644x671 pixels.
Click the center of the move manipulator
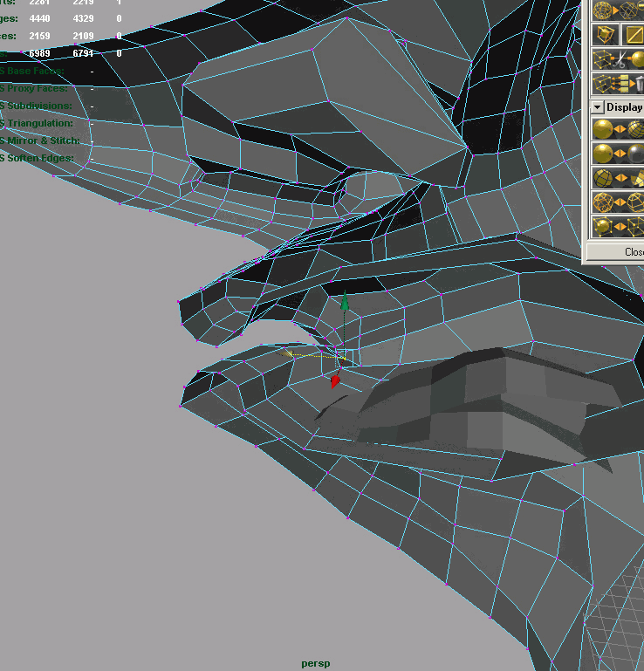point(341,356)
